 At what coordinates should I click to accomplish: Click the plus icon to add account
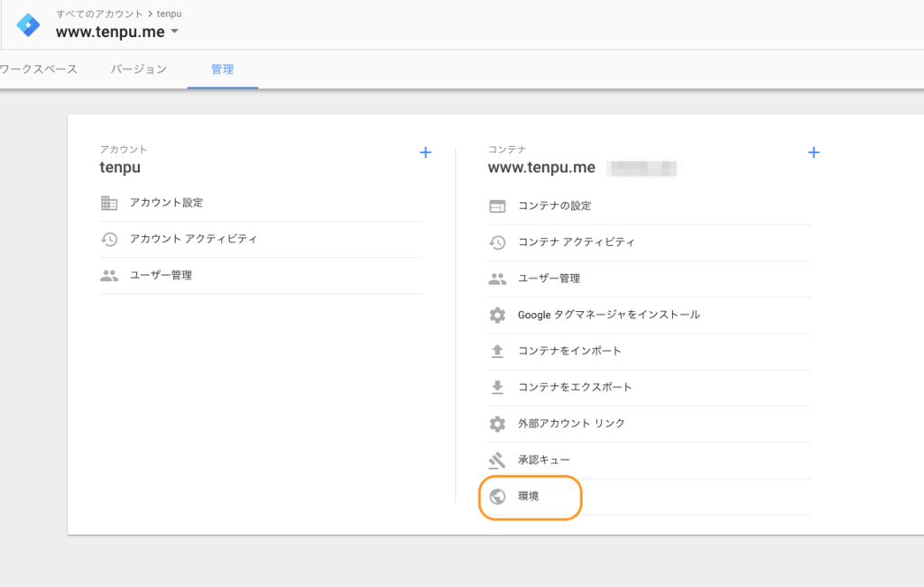coord(425,152)
